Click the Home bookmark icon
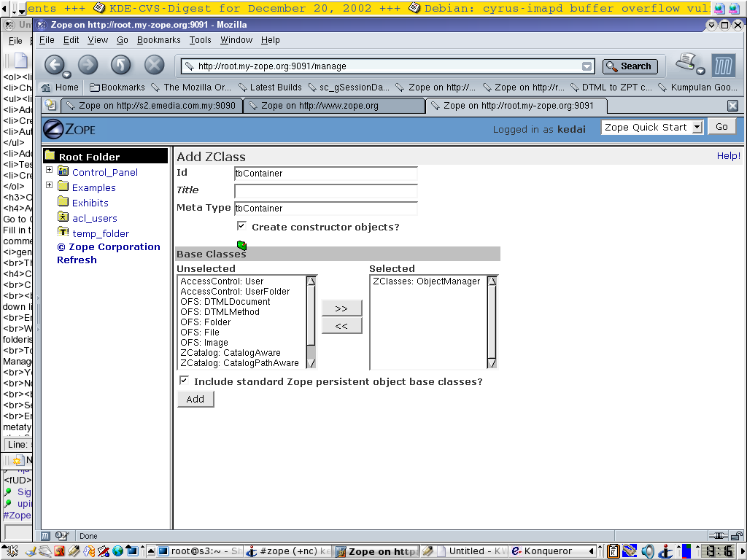 46,87
